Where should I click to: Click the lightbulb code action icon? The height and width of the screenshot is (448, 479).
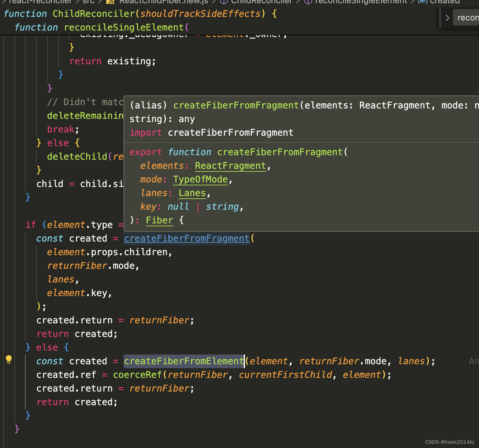point(9,359)
